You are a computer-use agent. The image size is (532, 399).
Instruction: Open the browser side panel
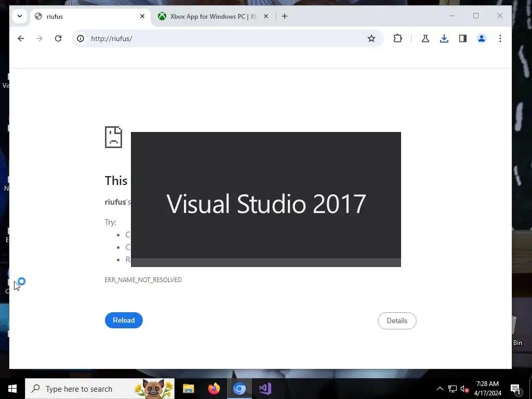pyautogui.click(x=463, y=38)
